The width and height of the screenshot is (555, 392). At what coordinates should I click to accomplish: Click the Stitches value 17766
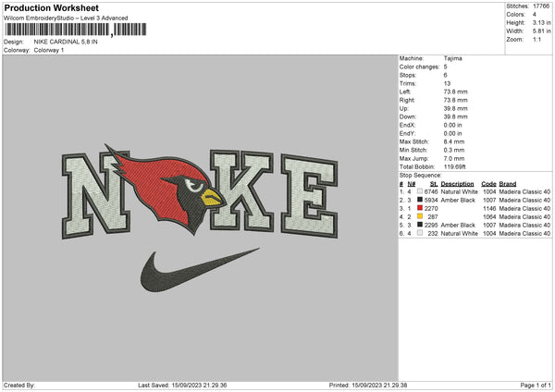(541, 6)
